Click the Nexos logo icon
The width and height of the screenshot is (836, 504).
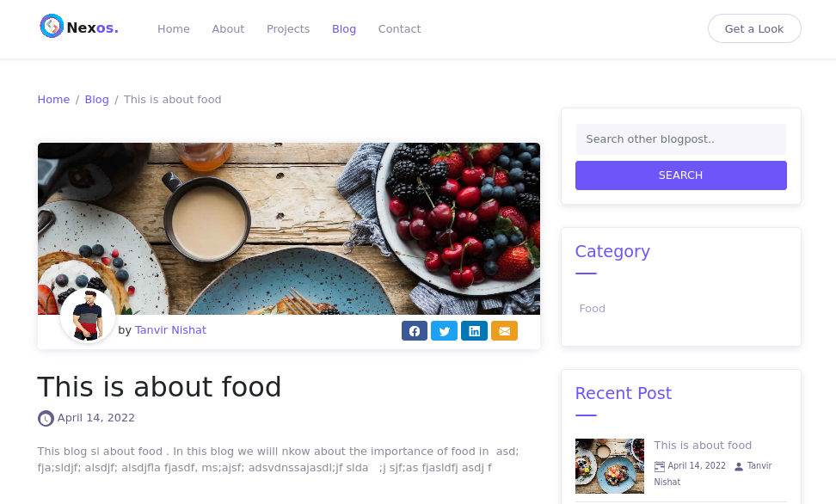(x=52, y=27)
